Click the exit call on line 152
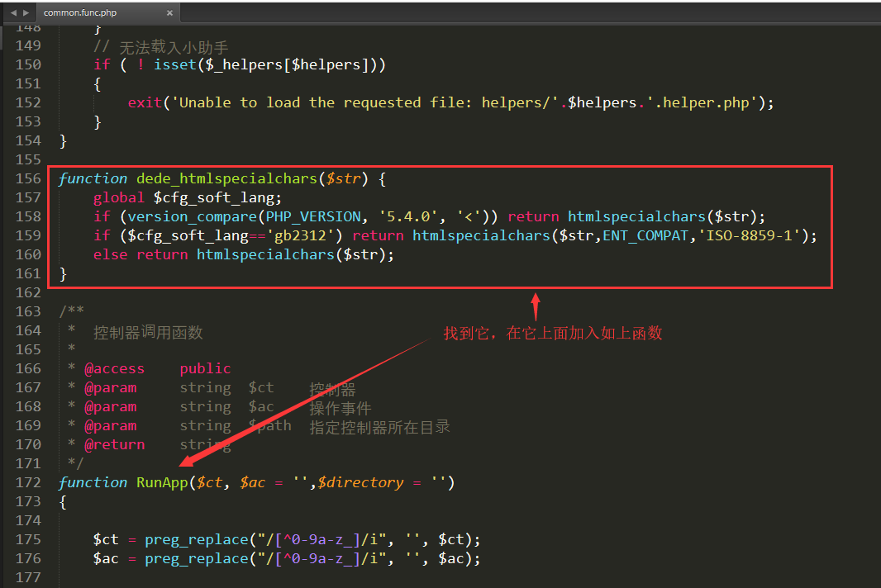 (145, 102)
